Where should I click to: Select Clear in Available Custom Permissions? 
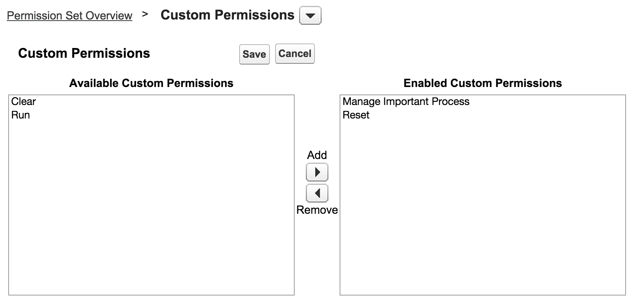[x=24, y=102]
